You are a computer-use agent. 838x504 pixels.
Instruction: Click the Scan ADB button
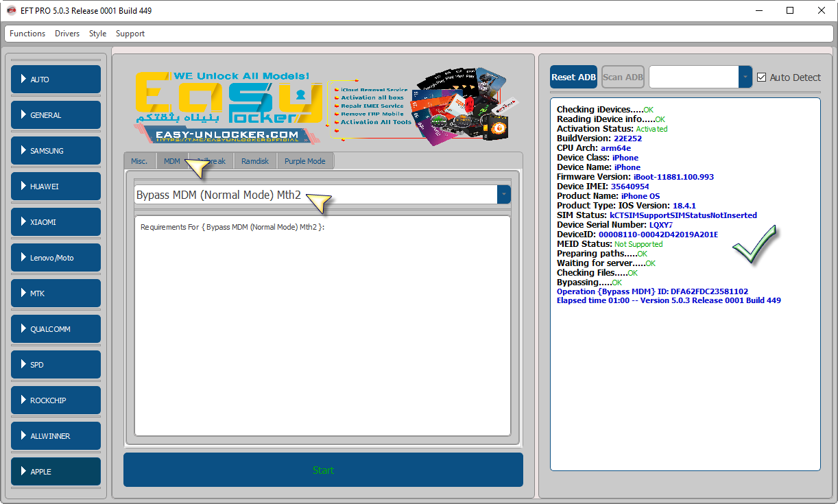point(623,77)
